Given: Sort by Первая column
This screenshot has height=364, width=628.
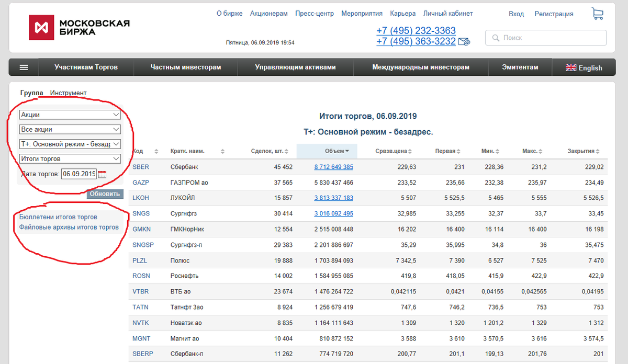Looking at the screenshot, I should click(x=448, y=151).
